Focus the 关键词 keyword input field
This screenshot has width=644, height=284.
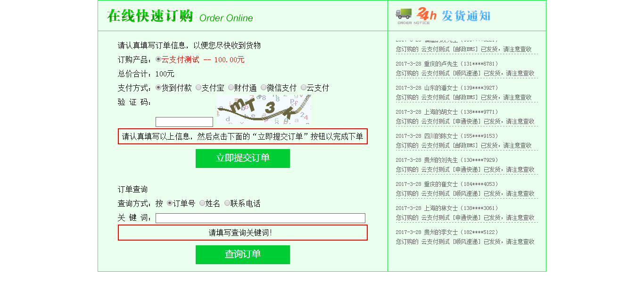click(260, 218)
